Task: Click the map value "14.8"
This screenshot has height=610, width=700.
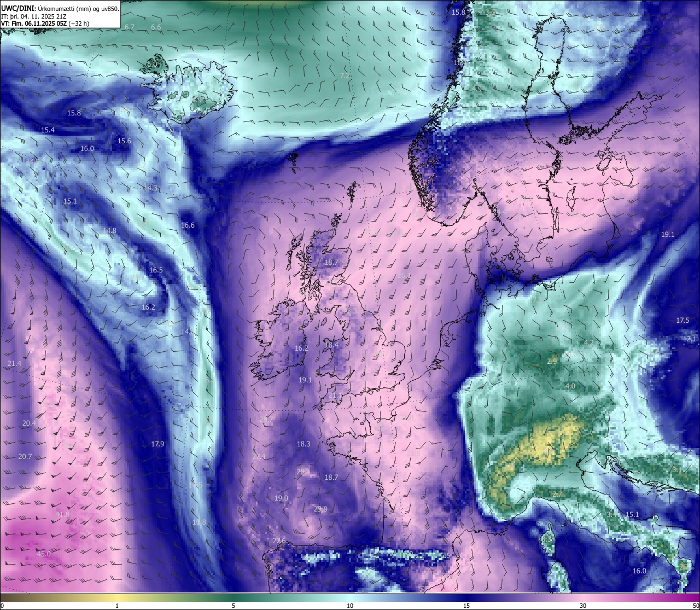Action: coord(109,230)
